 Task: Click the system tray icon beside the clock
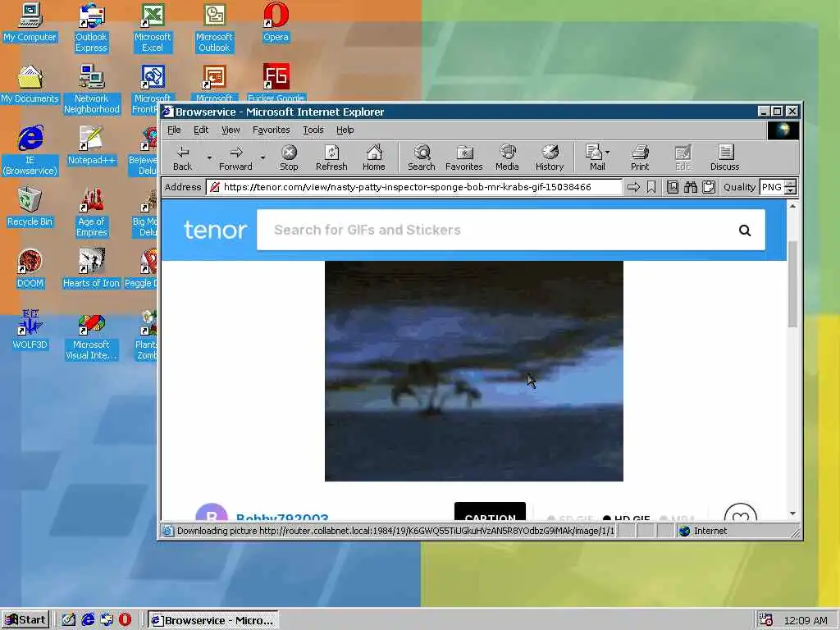[766, 620]
